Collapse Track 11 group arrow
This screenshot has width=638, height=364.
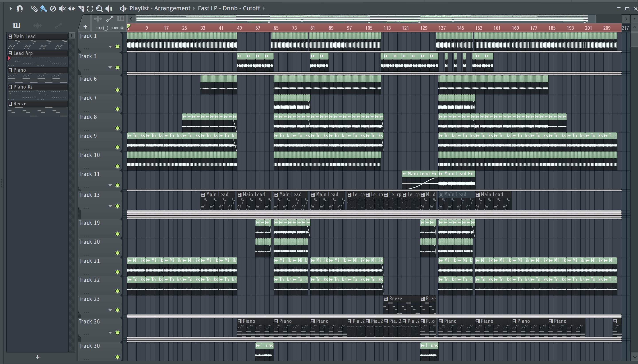tap(110, 185)
